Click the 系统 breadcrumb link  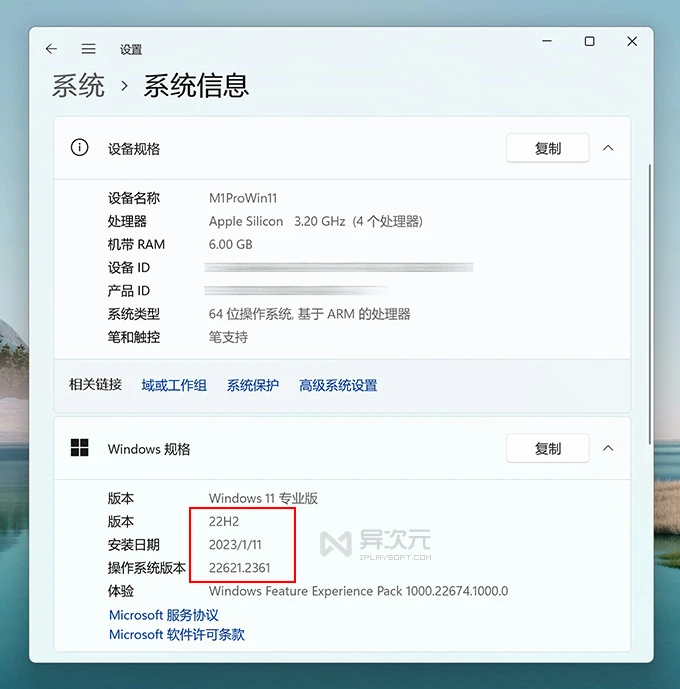[x=79, y=85]
